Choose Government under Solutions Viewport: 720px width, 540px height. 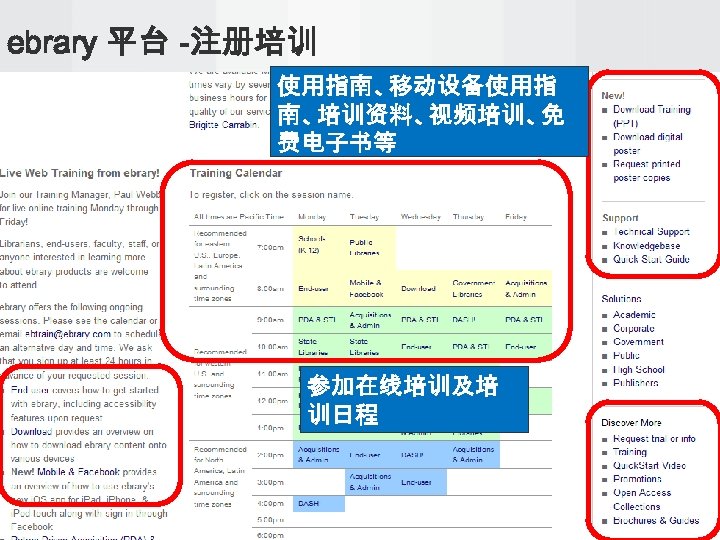(x=638, y=342)
